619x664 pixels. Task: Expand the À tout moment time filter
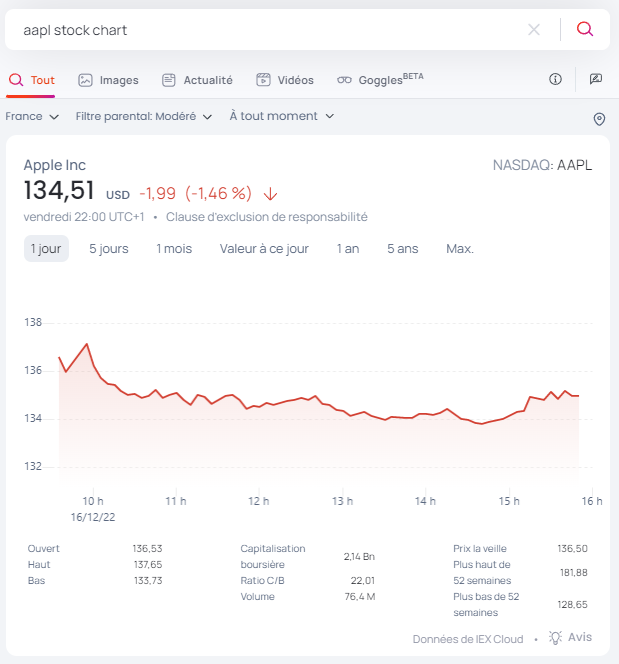[x=282, y=116]
